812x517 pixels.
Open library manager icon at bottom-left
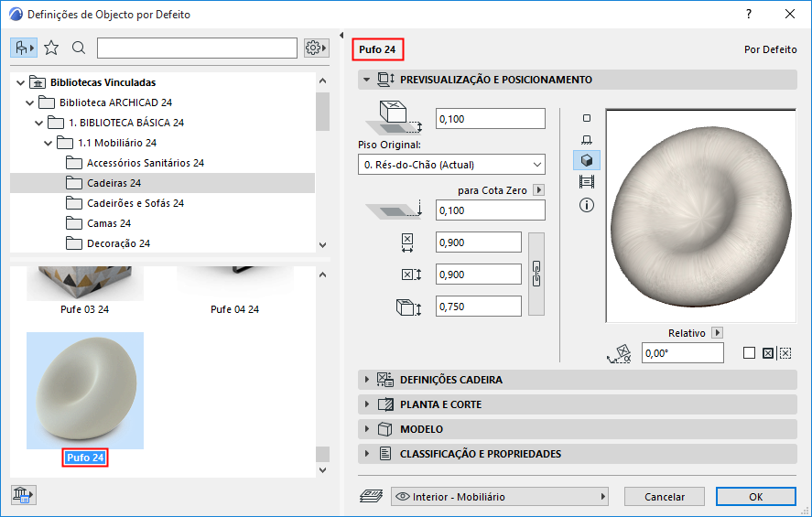pyautogui.click(x=23, y=495)
